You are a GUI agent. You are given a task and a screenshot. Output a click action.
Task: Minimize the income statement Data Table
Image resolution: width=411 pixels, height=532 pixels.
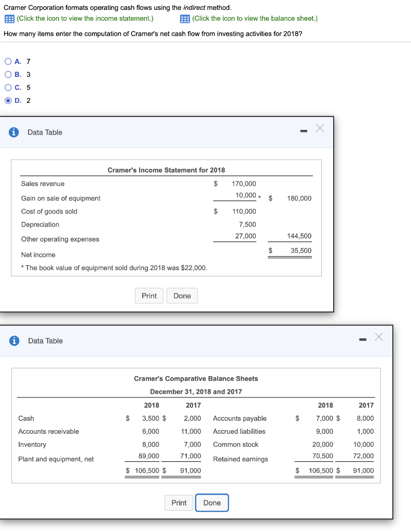(x=305, y=132)
